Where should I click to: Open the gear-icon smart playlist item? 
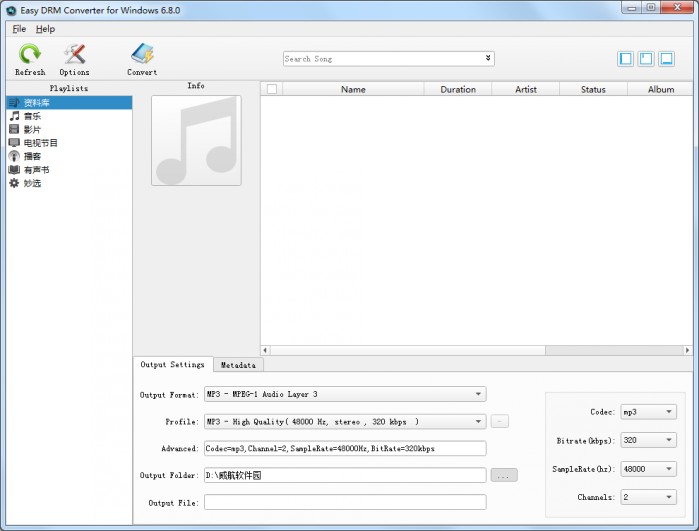click(x=69, y=183)
